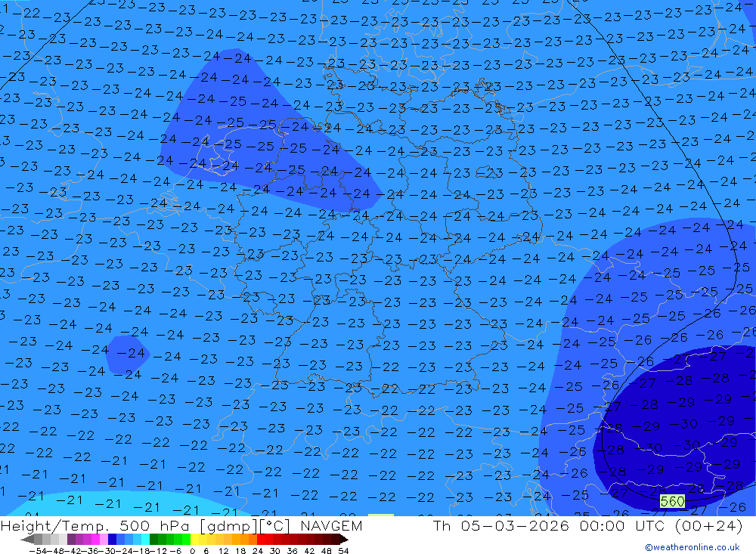Screen dimensions: 756x554
Task: Pick the orange legend swatch
Action: pos(244,539)
